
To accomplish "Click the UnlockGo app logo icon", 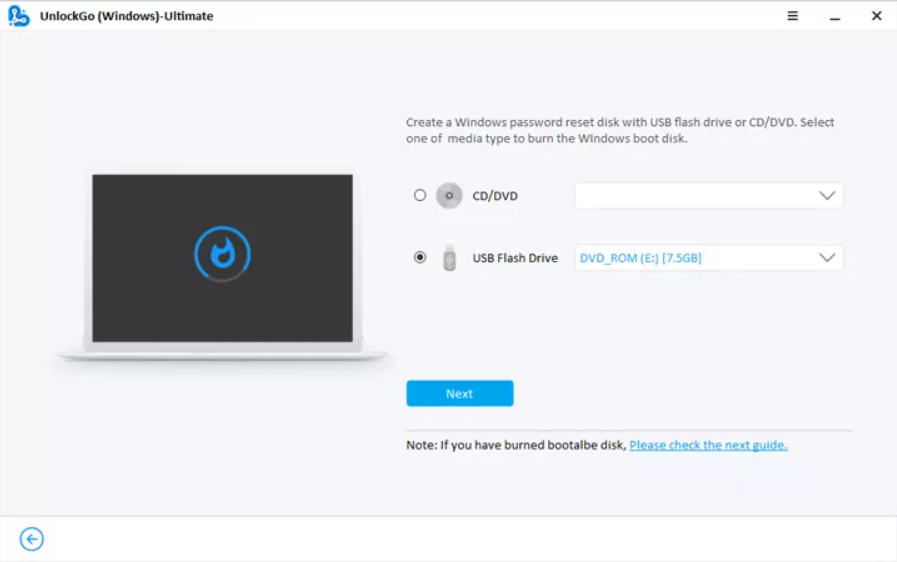I will point(18,16).
